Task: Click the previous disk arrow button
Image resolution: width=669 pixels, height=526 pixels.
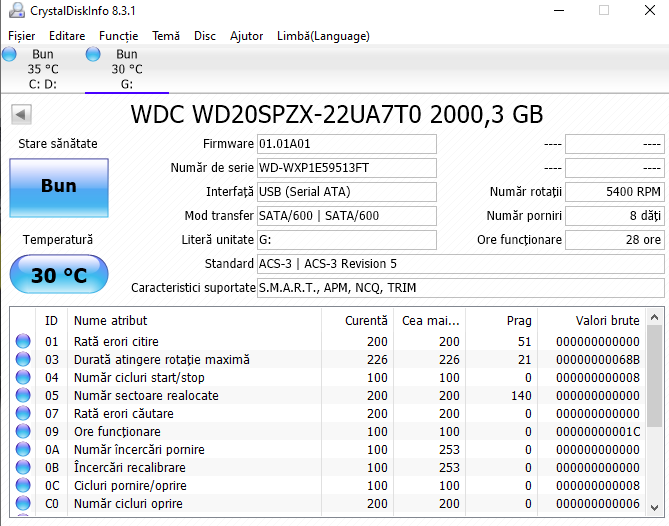Action: coord(21,114)
